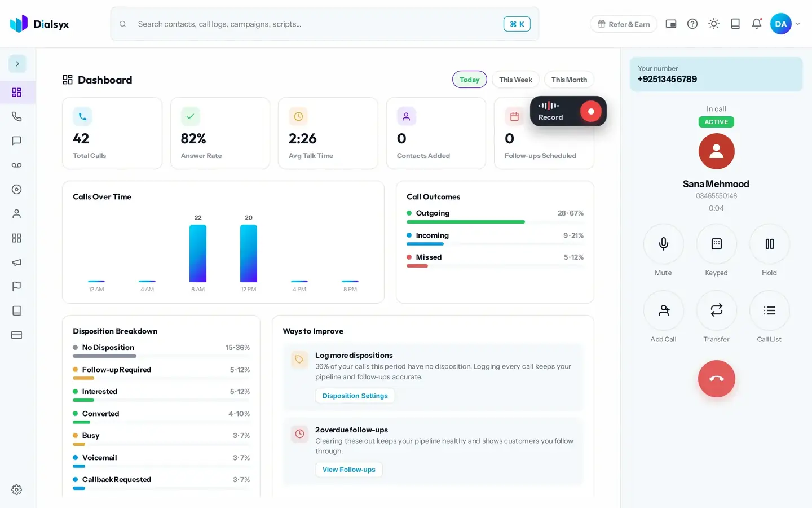Click the Add Call button
Image resolution: width=812 pixels, height=508 pixels.
(x=664, y=310)
